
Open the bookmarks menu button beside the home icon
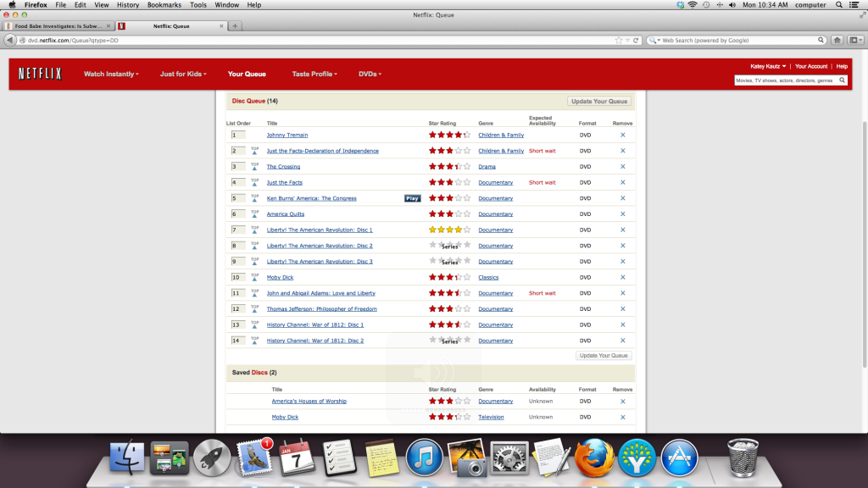tap(855, 41)
